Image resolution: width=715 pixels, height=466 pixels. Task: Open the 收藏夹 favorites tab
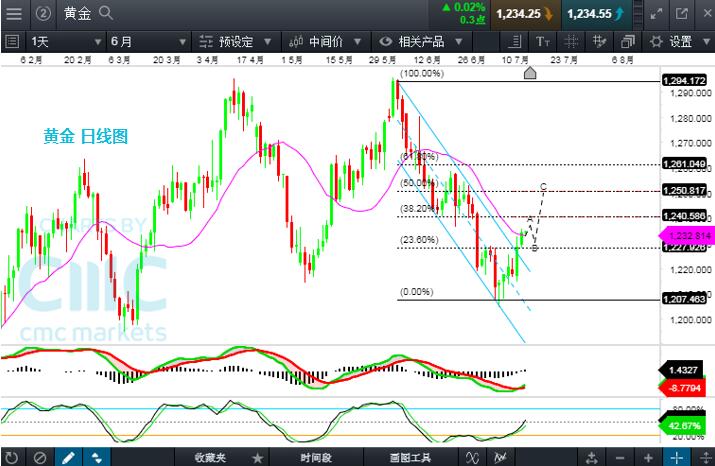[x=212, y=457]
